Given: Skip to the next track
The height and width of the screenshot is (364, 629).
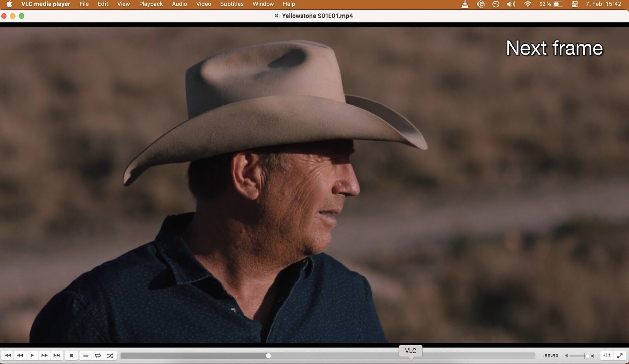Looking at the screenshot, I should coord(57,355).
